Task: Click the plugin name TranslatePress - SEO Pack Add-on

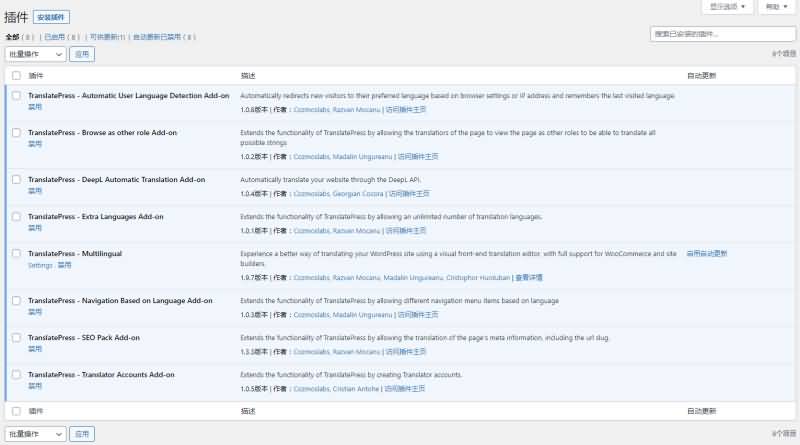Action: (x=84, y=338)
